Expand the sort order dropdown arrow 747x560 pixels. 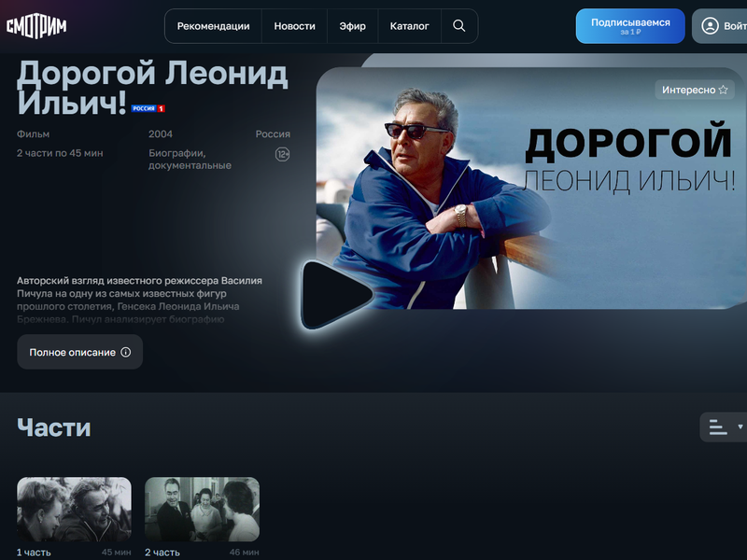740,427
